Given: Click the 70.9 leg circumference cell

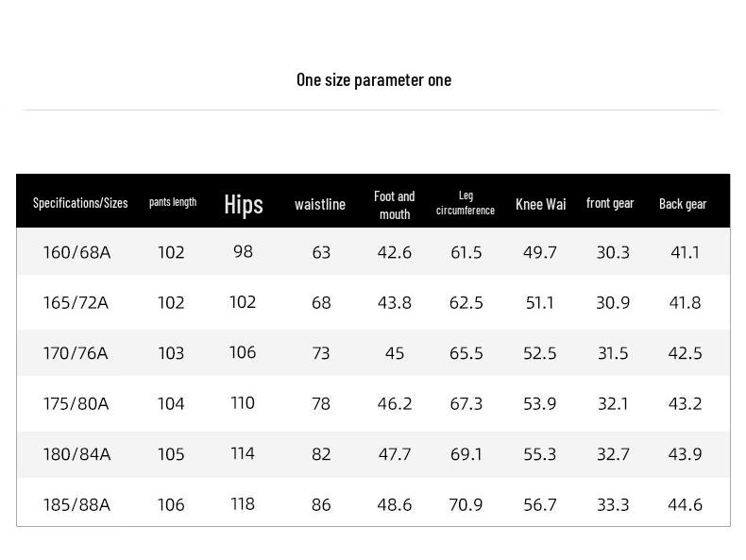Looking at the screenshot, I should [x=466, y=504].
